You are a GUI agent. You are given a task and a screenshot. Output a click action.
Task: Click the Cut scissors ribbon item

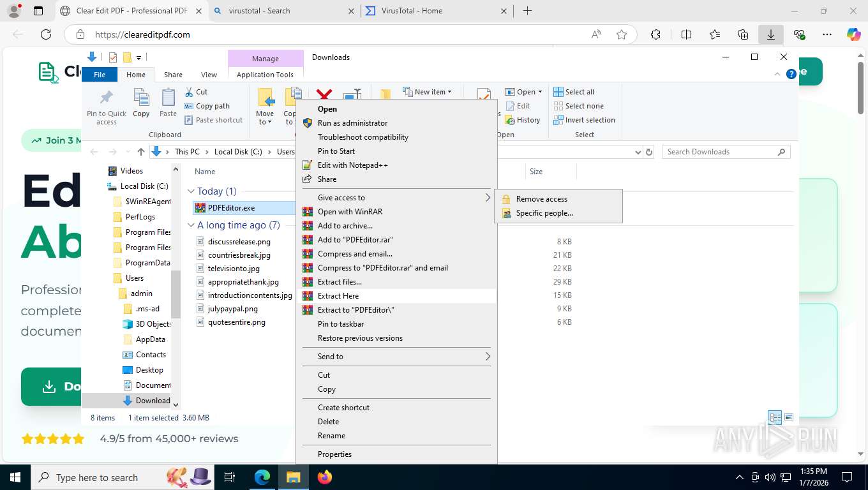[x=197, y=92]
